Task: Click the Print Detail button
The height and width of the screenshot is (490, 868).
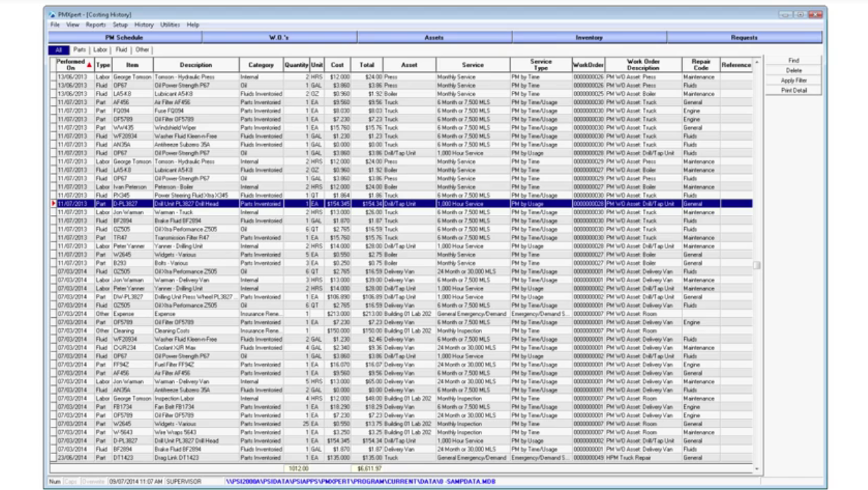Action: pos(793,90)
